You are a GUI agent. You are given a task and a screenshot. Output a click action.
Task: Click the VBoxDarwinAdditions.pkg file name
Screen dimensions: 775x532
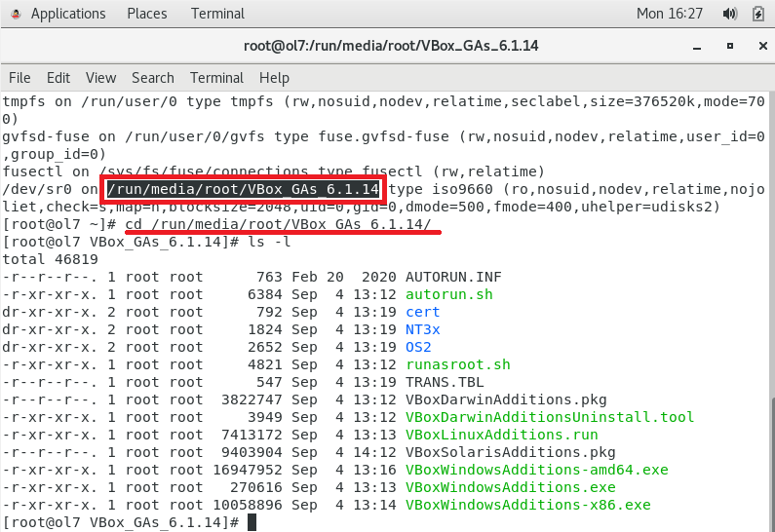[x=506, y=399]
